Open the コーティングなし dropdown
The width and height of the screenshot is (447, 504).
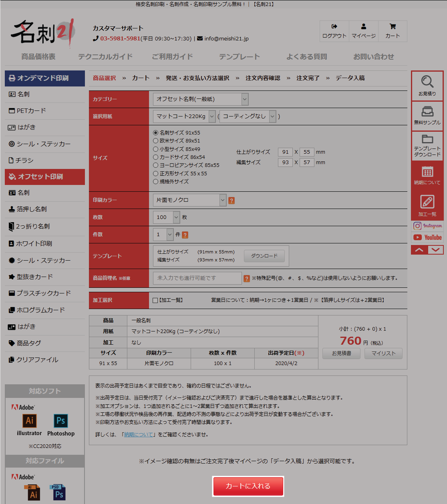coord(248,116)
